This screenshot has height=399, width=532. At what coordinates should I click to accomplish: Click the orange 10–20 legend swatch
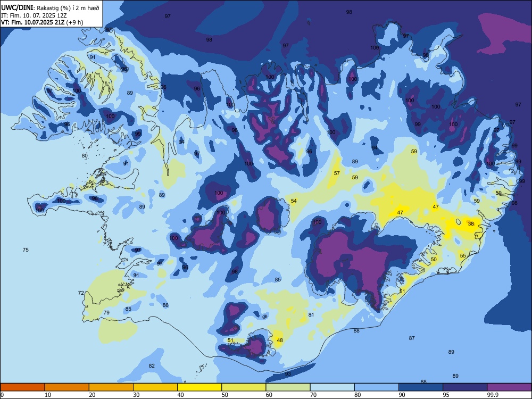coord(67,387)
